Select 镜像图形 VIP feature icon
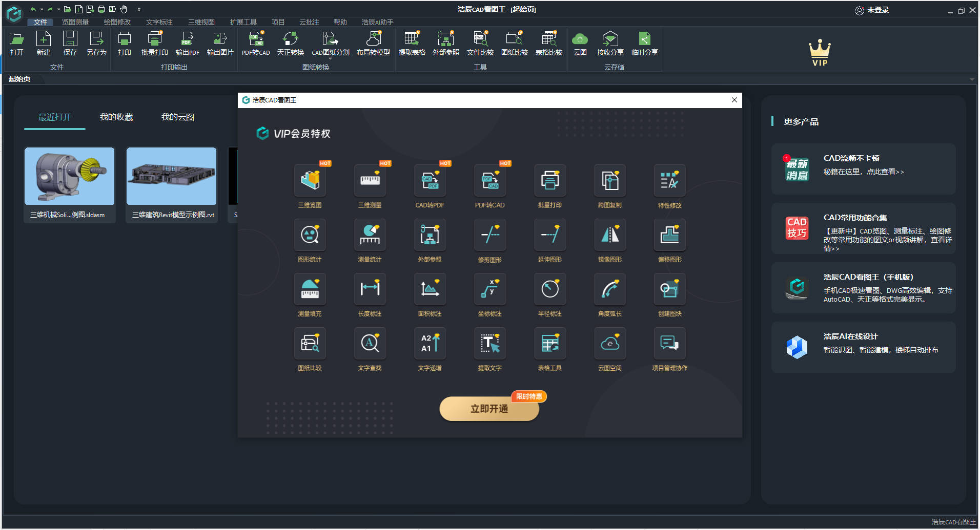 (610, 235)
